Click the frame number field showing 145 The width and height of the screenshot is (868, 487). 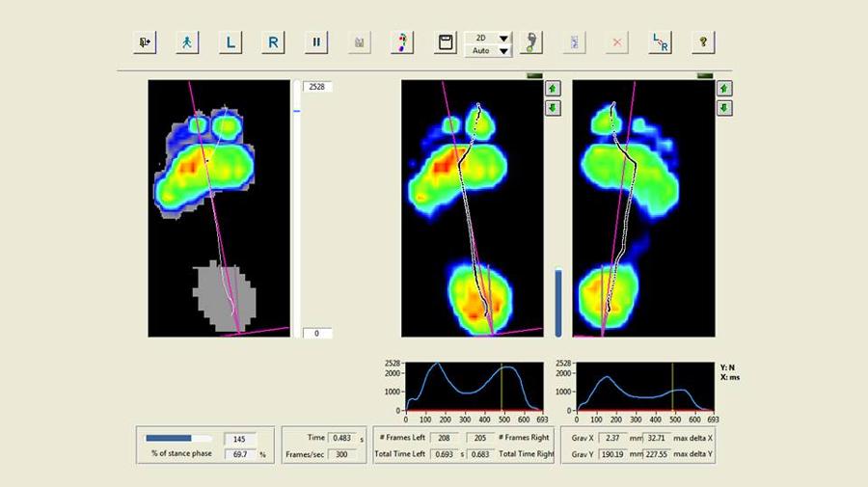coord(240,439)
